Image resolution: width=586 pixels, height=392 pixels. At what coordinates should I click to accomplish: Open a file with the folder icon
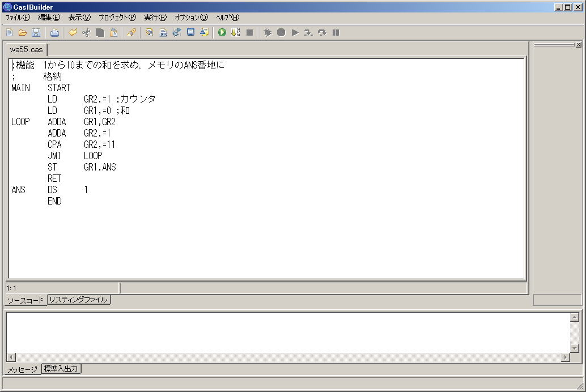tap(23, 33)
